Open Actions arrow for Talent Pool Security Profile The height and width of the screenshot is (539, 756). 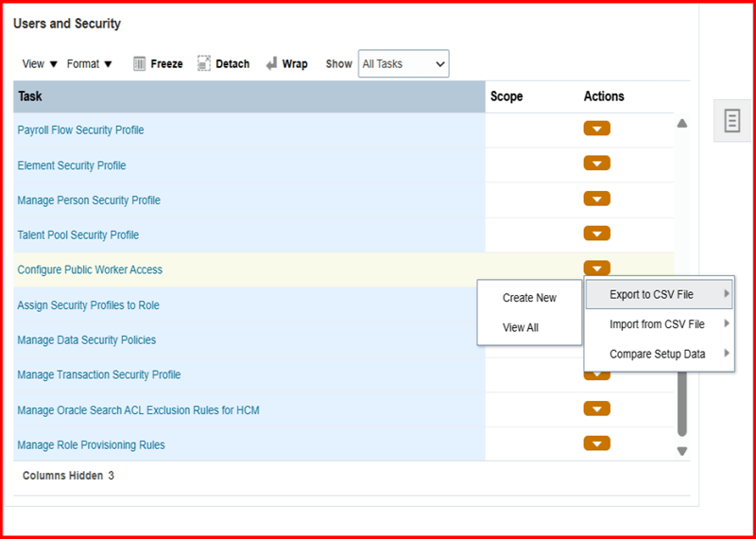596,234
